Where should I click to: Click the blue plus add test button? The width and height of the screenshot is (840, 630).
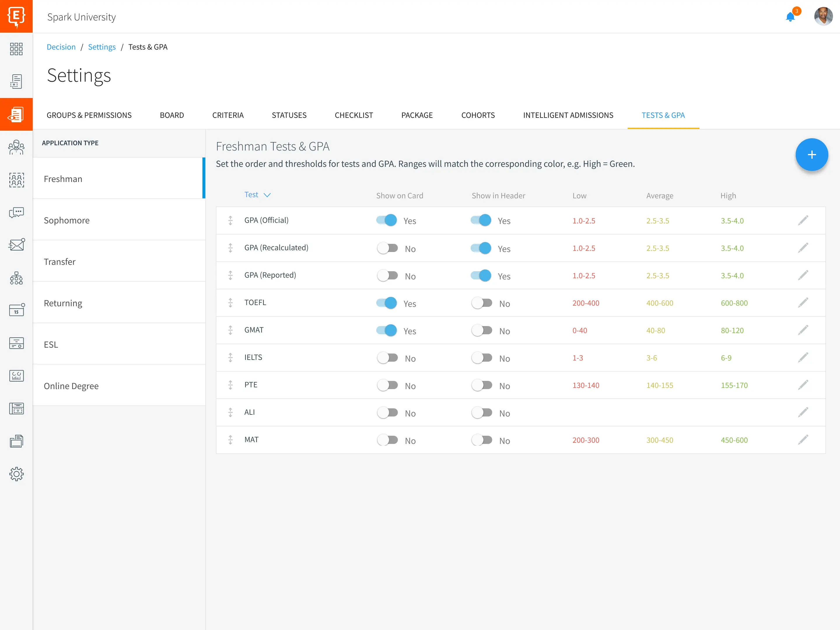tap(811, 155)
